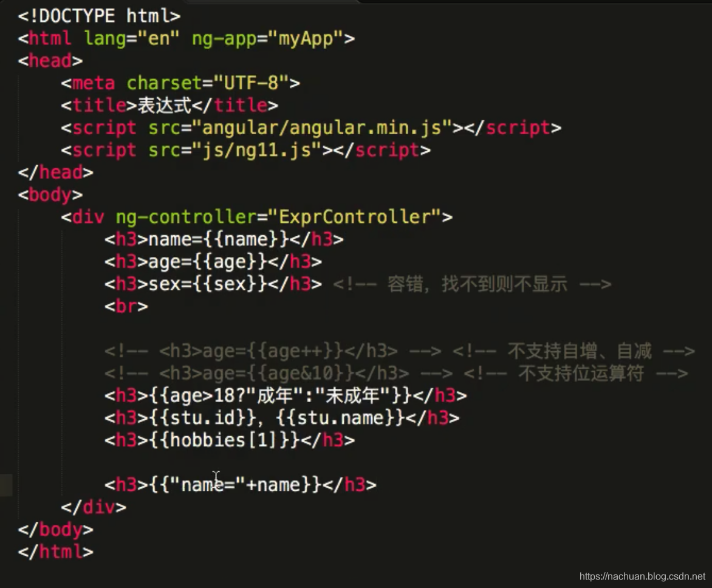Screen dimensions: 712x588
Task: Place cursor on ng-app="myApp" attribute
Action: [x=267, y=38]
